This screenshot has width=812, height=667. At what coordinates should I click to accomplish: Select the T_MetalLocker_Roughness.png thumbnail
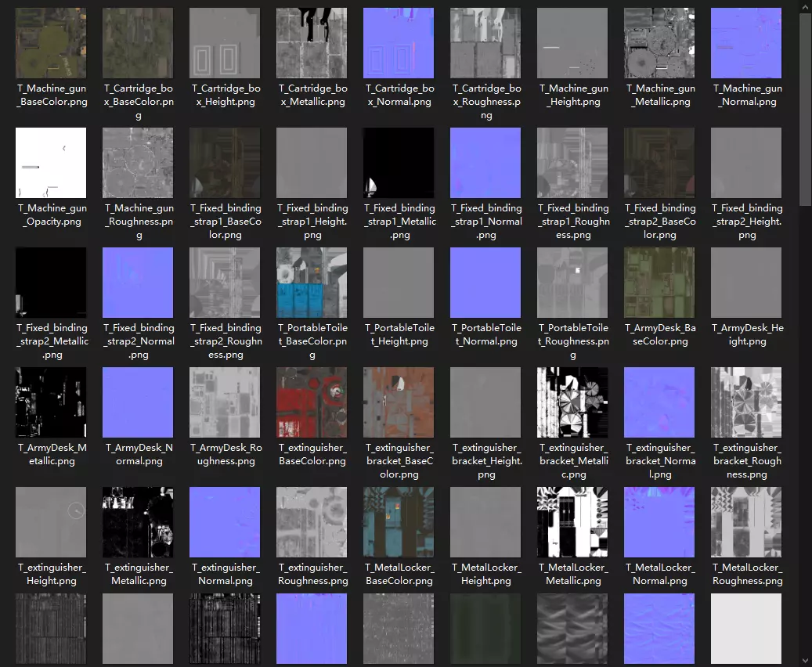[x=747, y=522]
